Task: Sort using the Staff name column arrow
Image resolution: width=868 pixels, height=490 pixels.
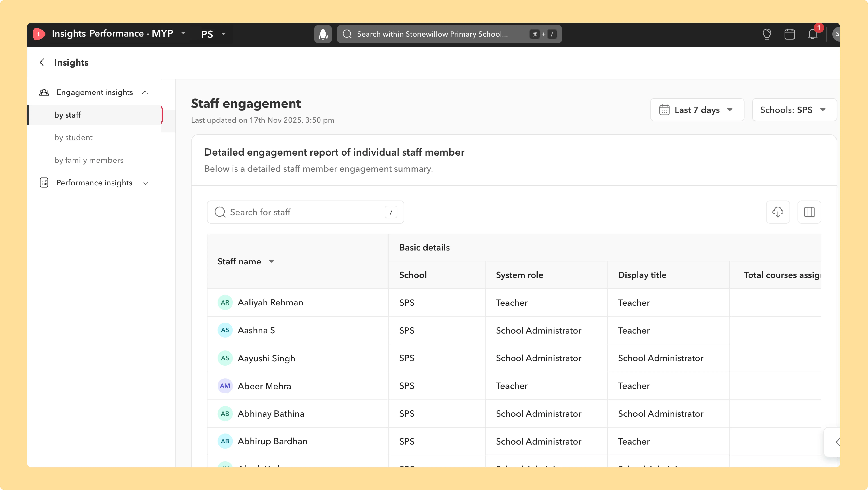Action: pos(272,261)
